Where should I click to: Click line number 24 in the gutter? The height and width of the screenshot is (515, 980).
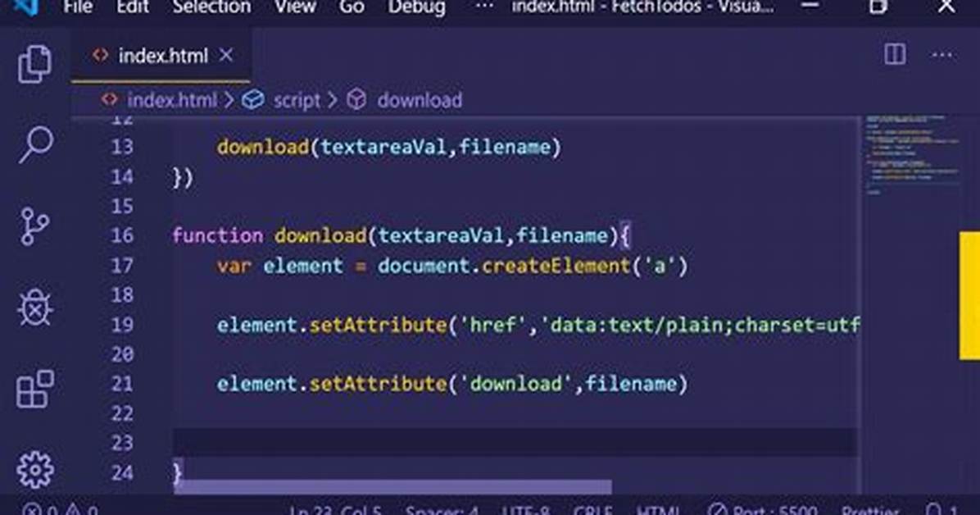point(122,472)
